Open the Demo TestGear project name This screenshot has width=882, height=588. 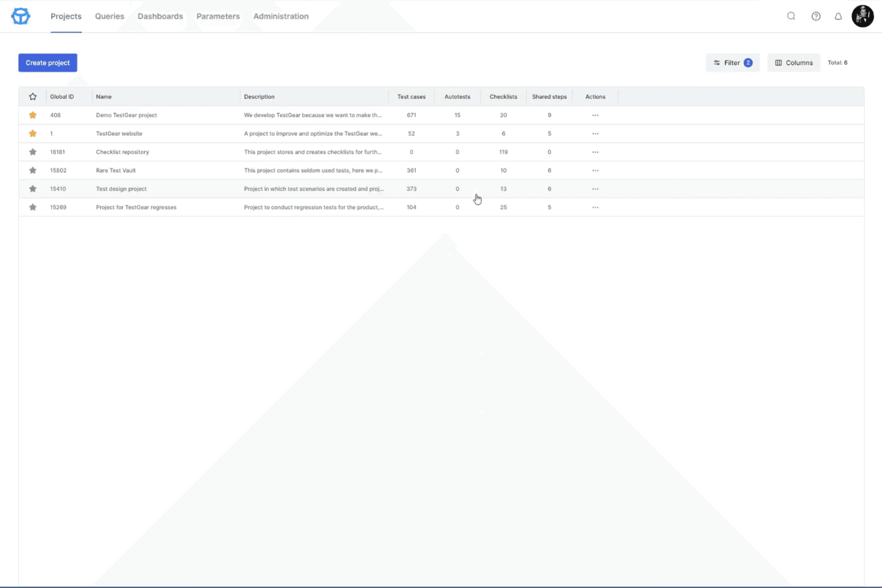126,115
